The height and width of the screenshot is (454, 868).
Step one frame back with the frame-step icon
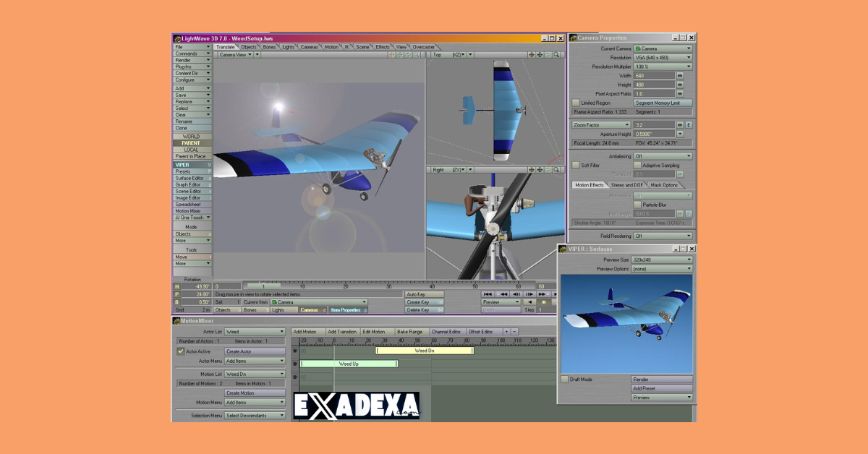[x=516, y=294]
